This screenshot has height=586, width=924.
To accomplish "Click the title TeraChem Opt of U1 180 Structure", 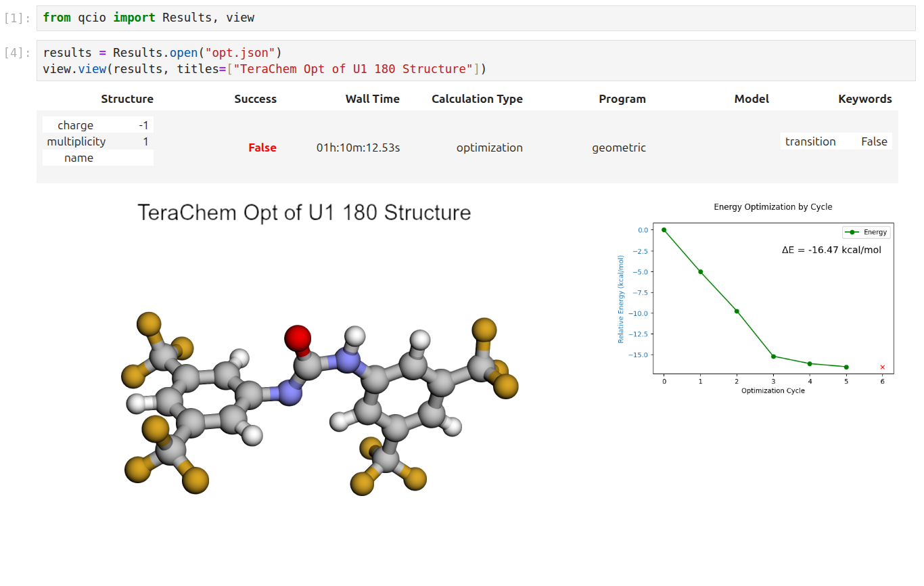I will (x=304, y=212).
